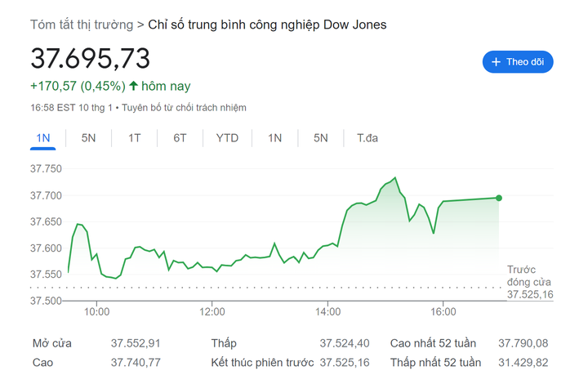
Task: Click the +170,57 (0,45%) change text
Action: coord(78,86)
